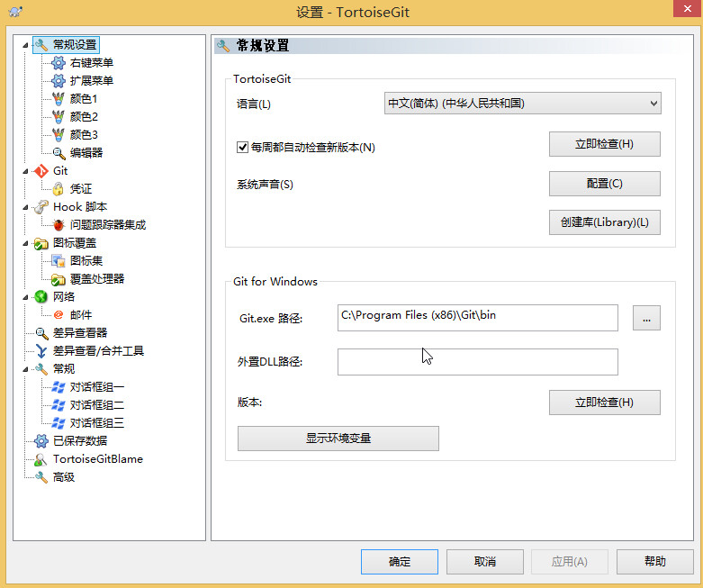Click 显示环境变量 button
The image size is (703, 588).
tap(338, 439)
